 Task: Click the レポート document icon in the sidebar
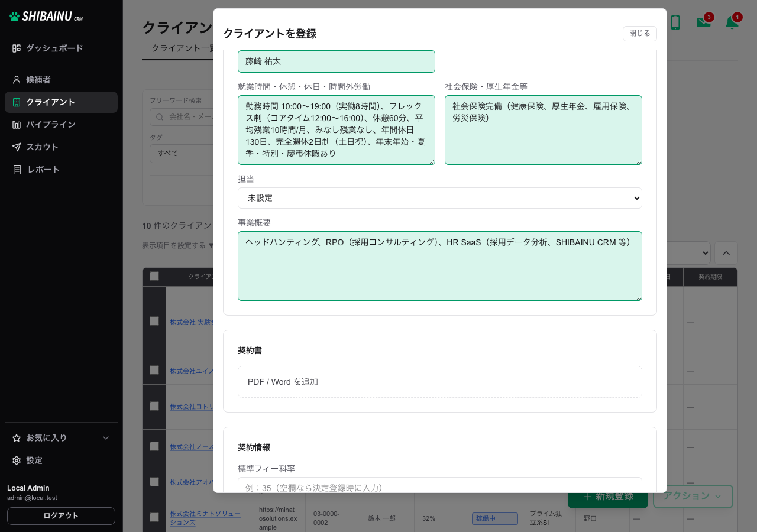[x=17, y=170]
